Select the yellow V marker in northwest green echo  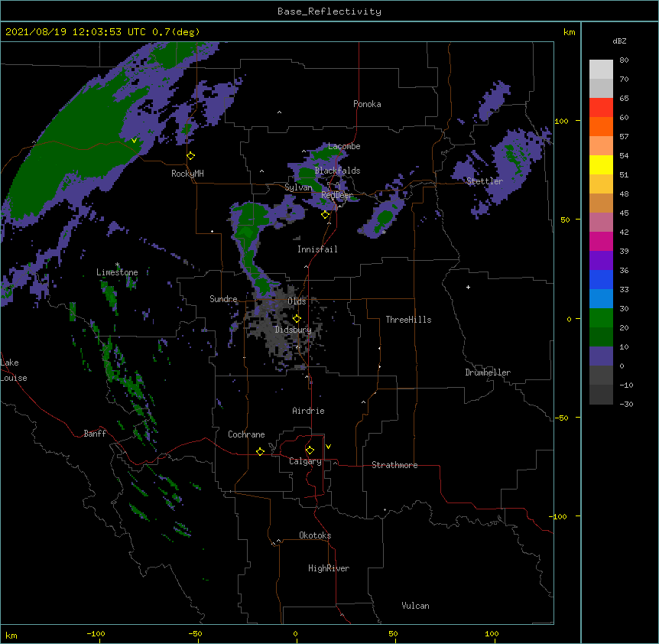[134, 141]
